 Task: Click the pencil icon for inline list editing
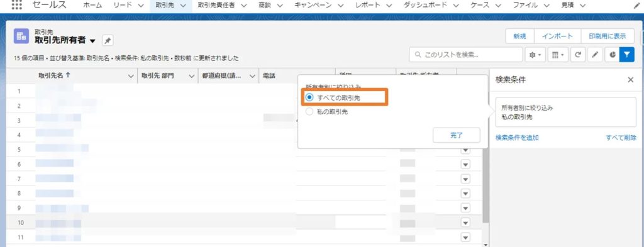(x=595, y=55)
